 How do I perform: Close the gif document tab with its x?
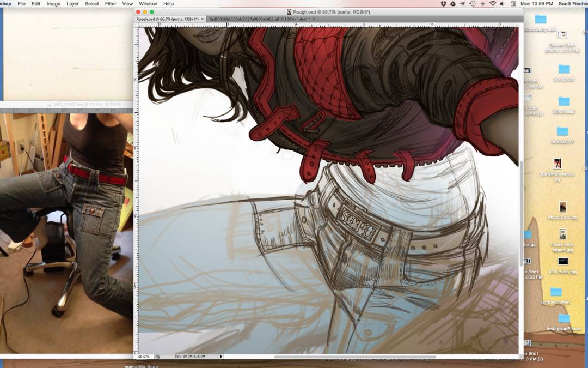point(314,19)
